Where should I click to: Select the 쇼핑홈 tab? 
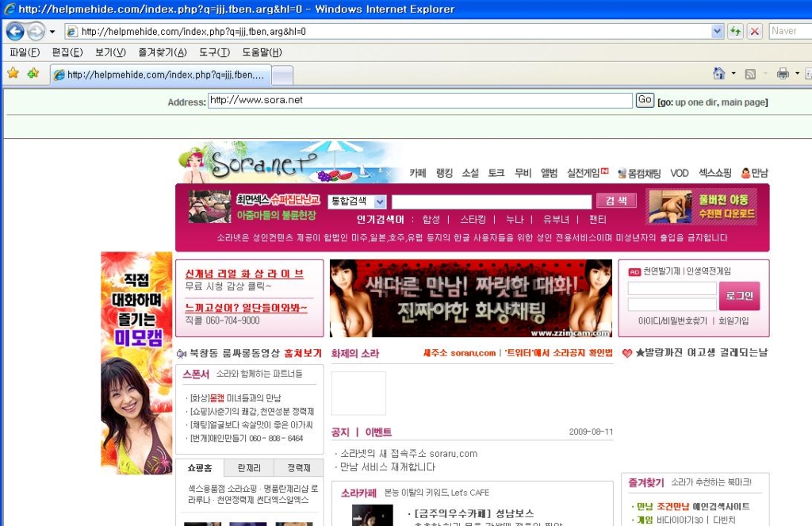[x=199, y=468]
